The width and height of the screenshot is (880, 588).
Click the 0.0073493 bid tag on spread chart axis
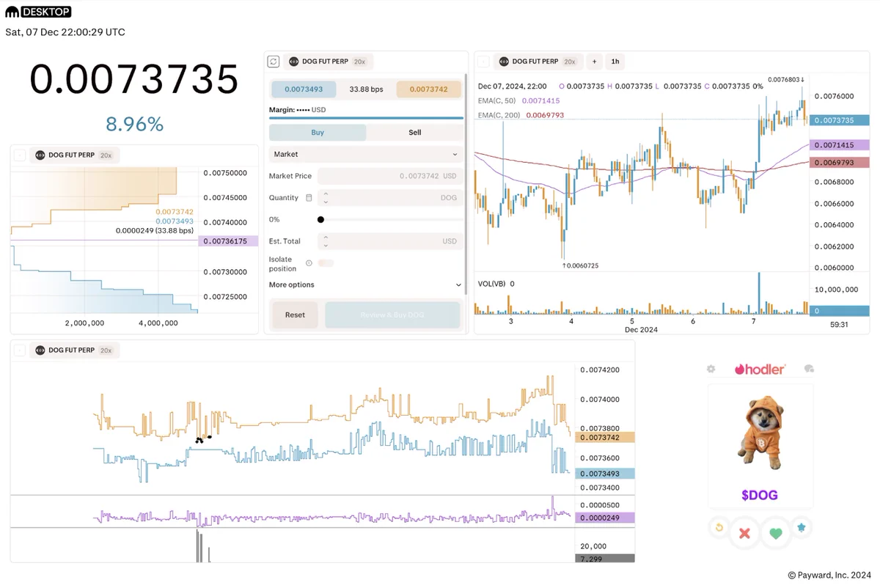coord(605,474)
